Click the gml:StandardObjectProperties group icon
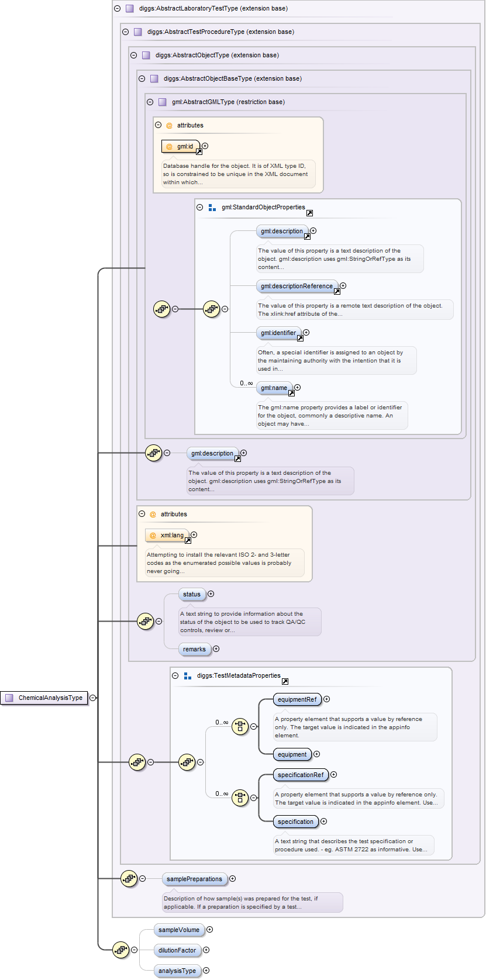 [212, 208]
